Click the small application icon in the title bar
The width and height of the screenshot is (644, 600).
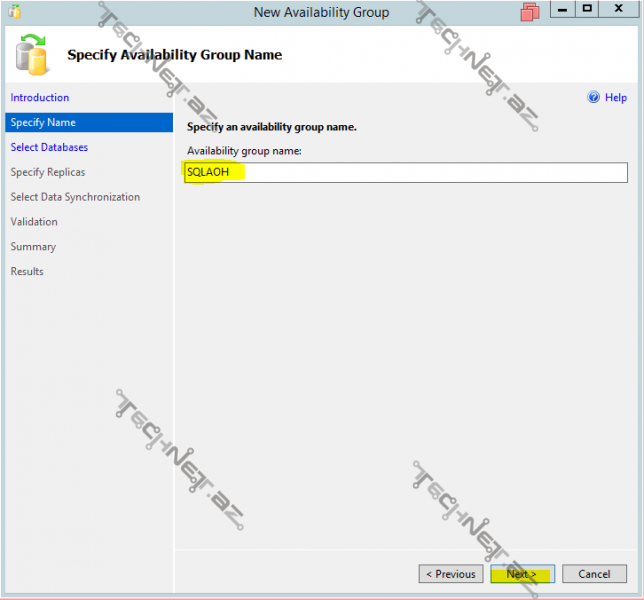(14, 12)
